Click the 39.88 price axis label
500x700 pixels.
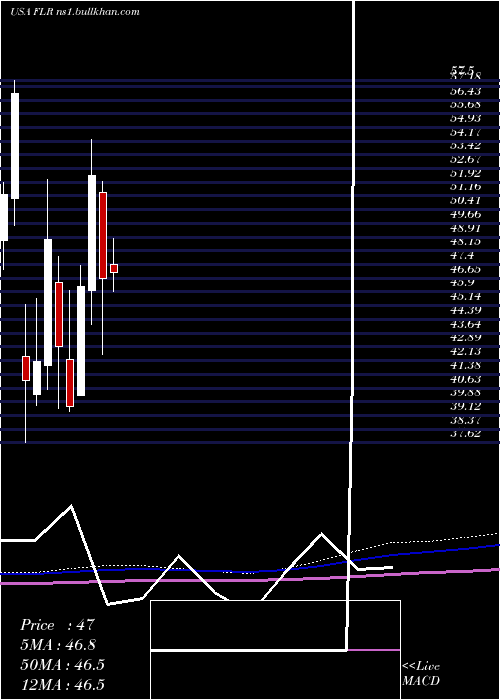465,392
